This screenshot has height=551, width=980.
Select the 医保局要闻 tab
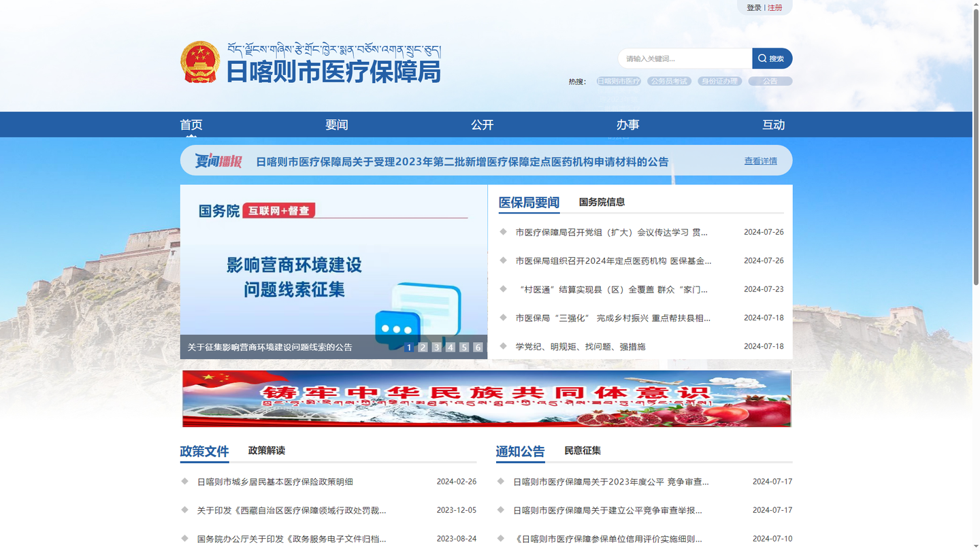529,203
